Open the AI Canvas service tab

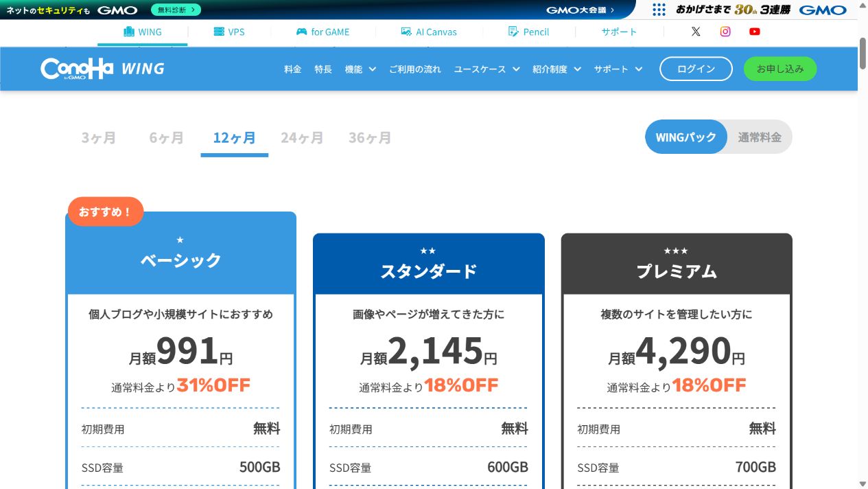(x=429, y=32)
